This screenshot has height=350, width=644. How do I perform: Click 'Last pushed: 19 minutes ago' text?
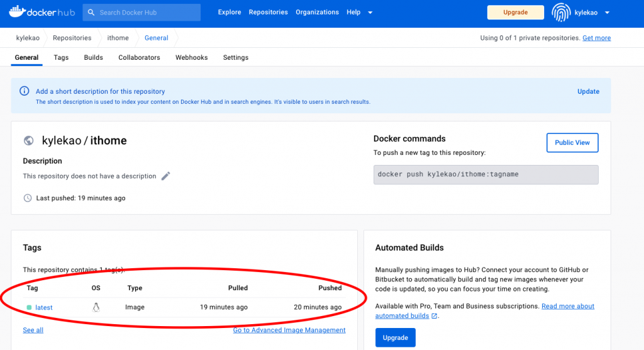coord(81,198)
